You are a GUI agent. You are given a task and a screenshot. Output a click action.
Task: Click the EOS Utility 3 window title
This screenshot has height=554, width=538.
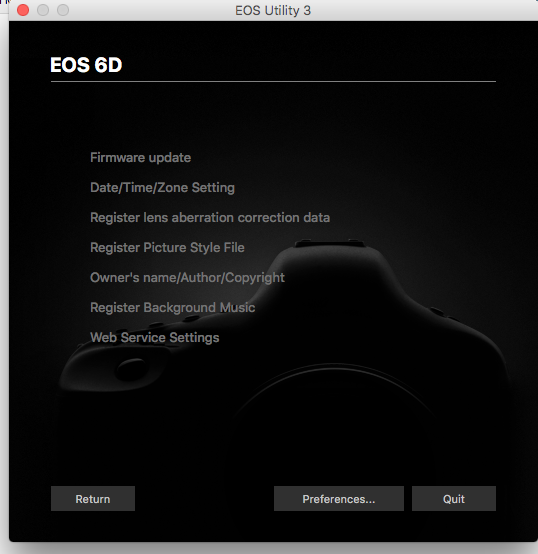coord(273,11)
